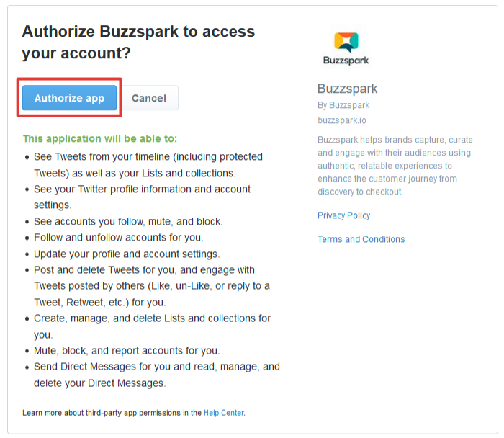This screenshot has height=438, width=504.
Task: Open the Privacy Policy link
Action: coord(343,215)
